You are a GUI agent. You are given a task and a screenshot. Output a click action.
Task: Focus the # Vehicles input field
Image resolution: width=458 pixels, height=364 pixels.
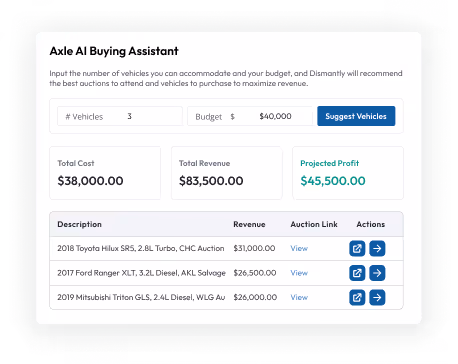(x=120, y=116)
